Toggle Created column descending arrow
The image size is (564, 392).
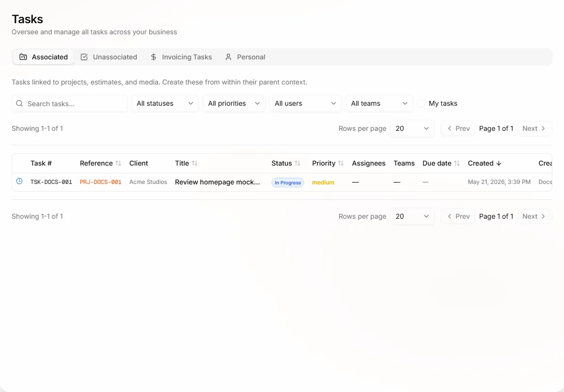point(498,163)
